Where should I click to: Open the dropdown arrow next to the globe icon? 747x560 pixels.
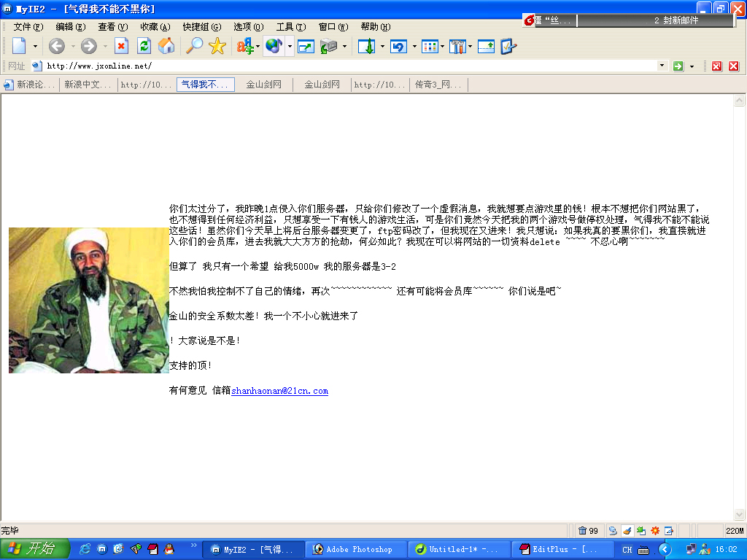[290, 47]
